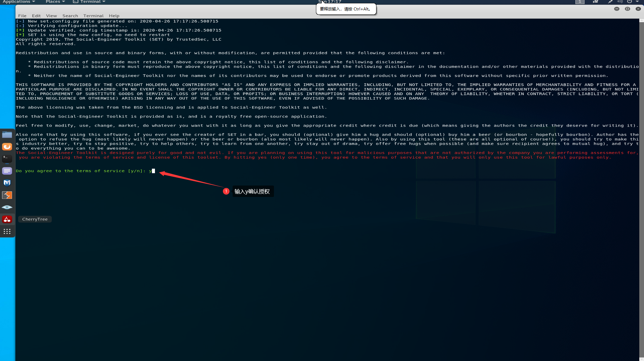Open the clock and calendar panel
The image size is (644, 361).
[330, 2]
